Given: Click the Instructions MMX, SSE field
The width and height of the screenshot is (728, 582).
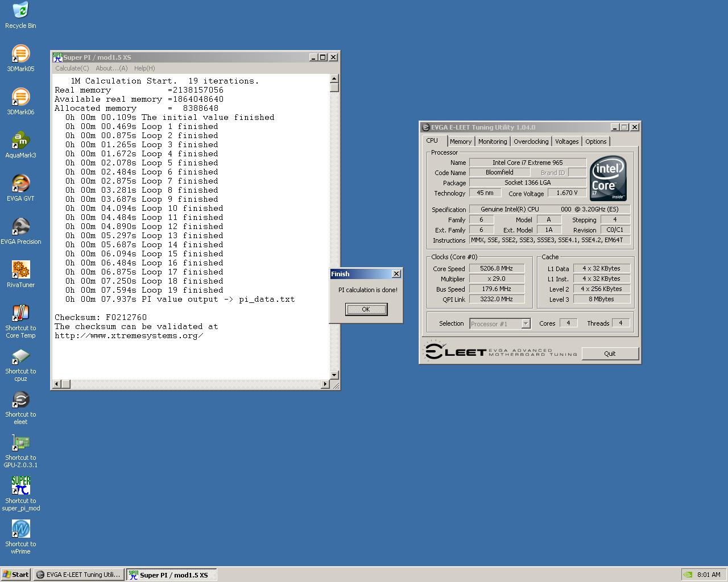Looking at the screenshot, I should [x=550, y=240].
